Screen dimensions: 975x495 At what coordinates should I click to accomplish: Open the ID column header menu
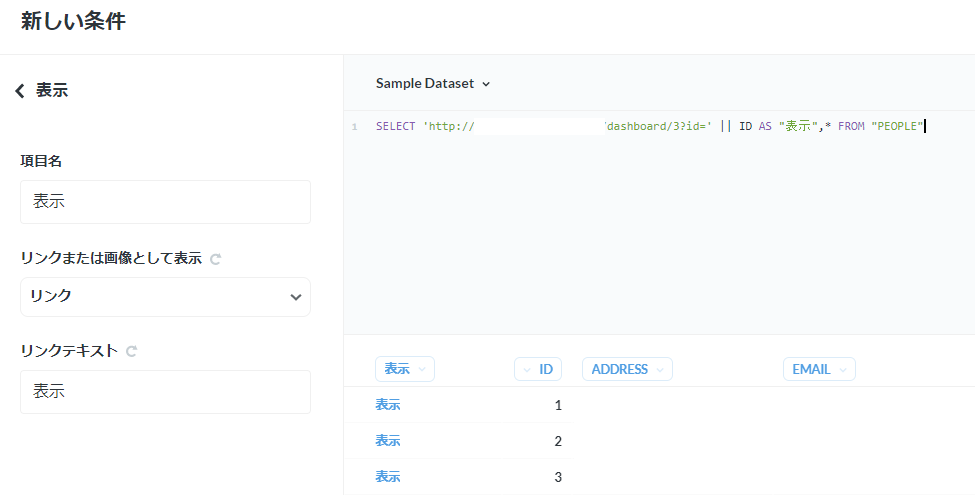tap(538, 369)
